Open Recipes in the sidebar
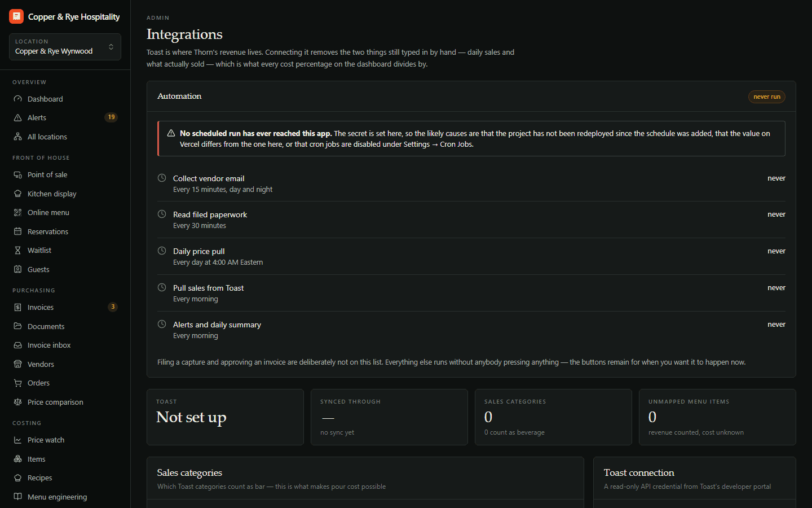 (65, 478)
